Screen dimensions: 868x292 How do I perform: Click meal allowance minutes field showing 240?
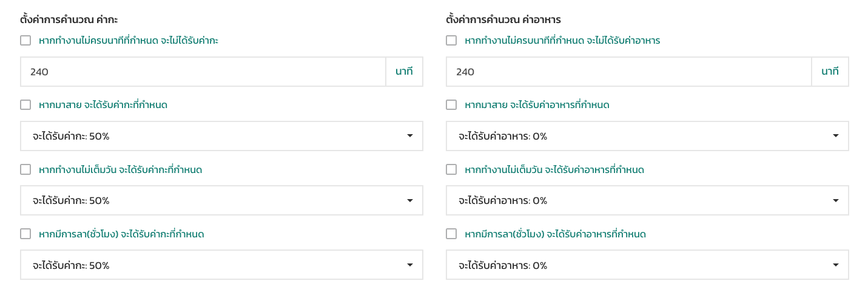[629, 72]
